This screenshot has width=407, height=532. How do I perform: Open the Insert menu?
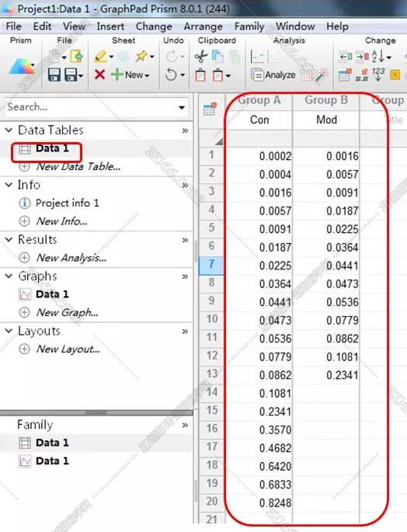pyautogui.click(x=110, y=26)
